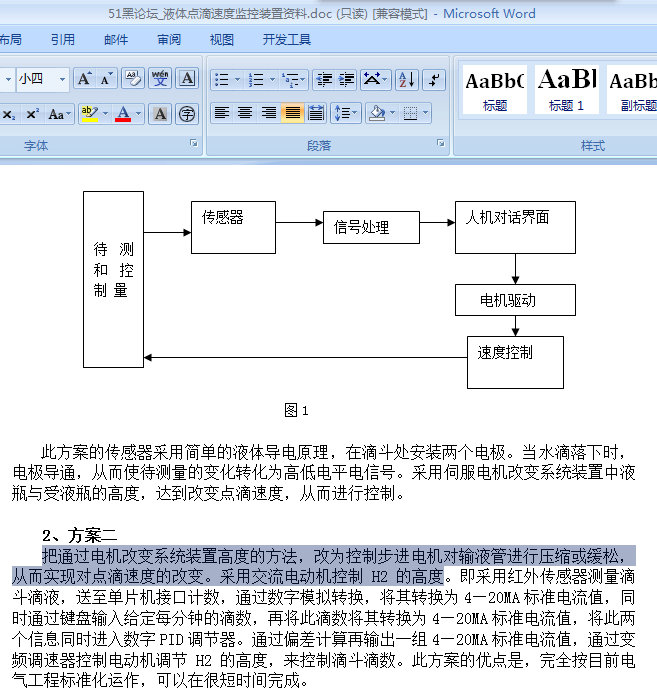657x691 pixels.
Task: Click the Clear Formatting eraser icon
Action: pos(133,79)
